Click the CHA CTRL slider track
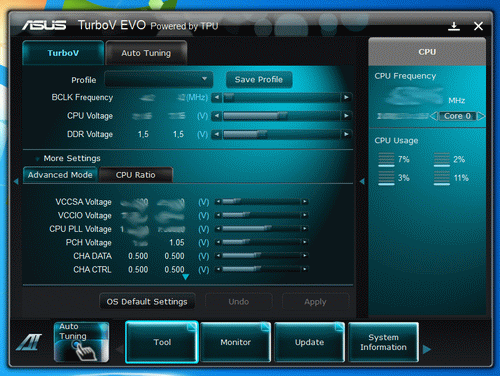This screenshot has width=500, height=376. [x=261, y=269]
